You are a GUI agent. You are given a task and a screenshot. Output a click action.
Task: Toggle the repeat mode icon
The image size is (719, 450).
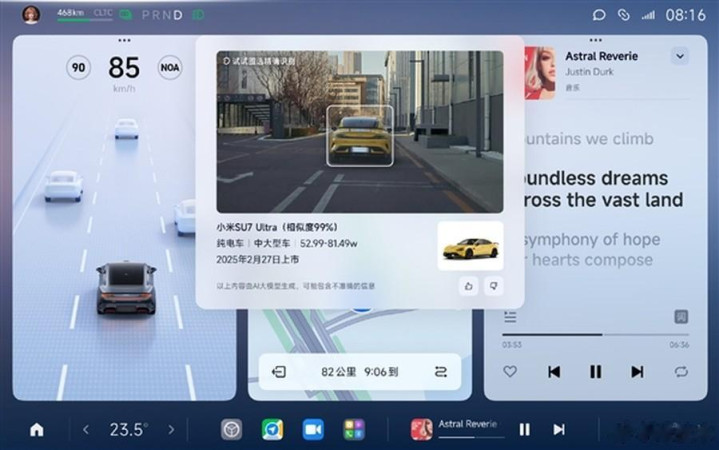pos(681,372)
